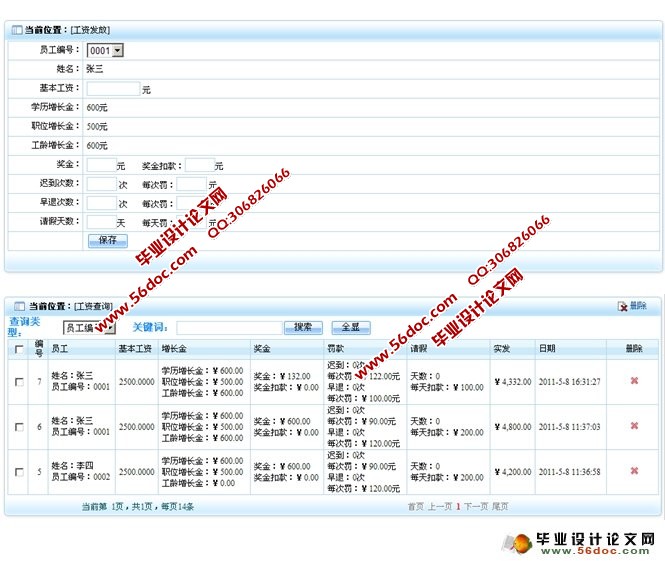
Task: Click the 关键词 search input field
Action: tap(229, 327)
